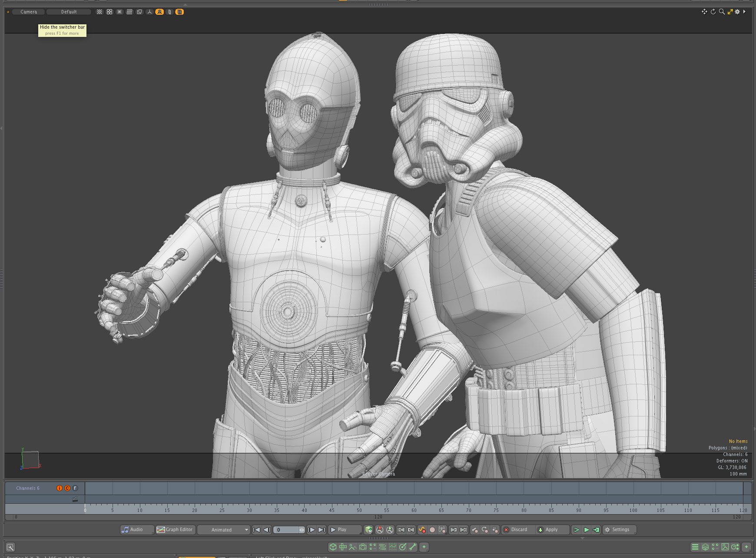Open the Animated keying mode dropdown
This screenshot has height=558, width=756.
click(224, 530)
